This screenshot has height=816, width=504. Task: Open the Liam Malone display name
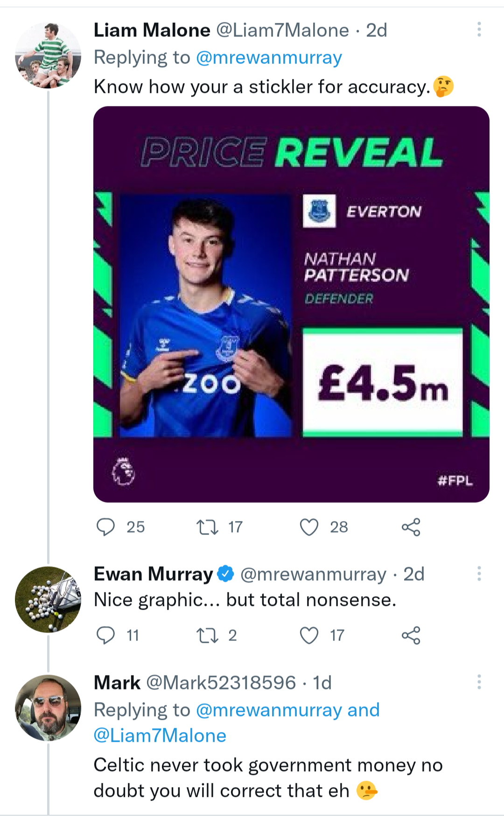(x=152, y=30)
